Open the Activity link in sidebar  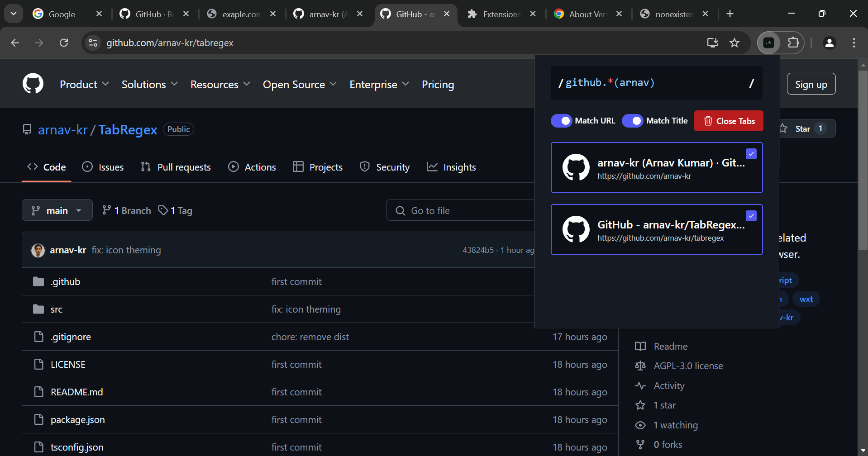pos(669,386)
